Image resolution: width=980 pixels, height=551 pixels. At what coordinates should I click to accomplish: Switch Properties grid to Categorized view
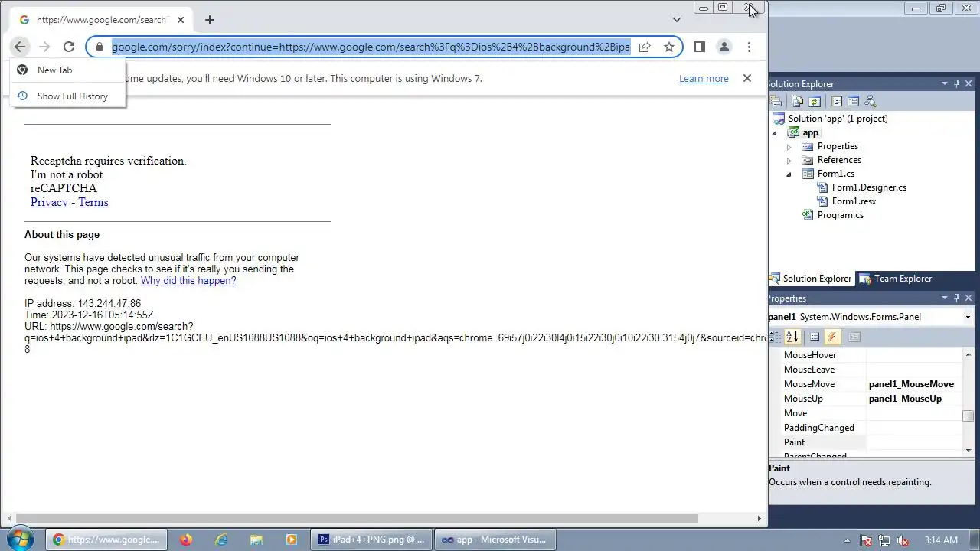pos(776,337)
